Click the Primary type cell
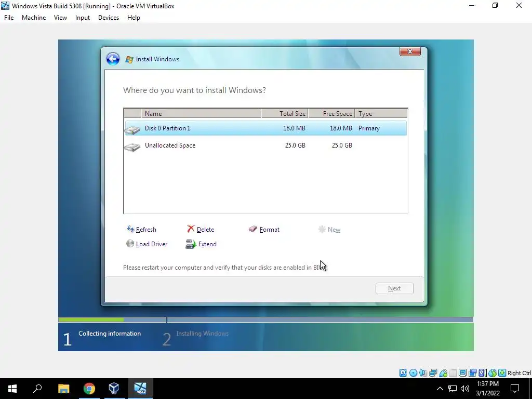The height and width of the screenshot is (399, 532). coord(369,128)
